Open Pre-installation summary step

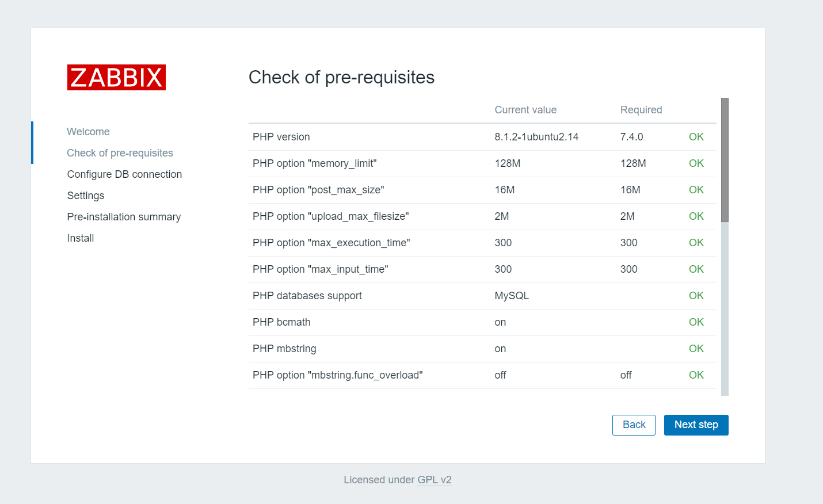124,217
